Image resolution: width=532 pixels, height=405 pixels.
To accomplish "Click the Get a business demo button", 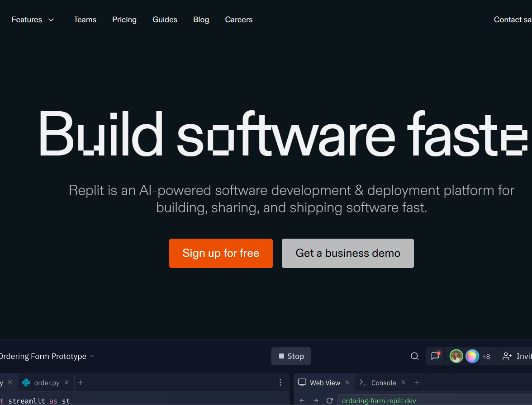I will (x=347, y=253).
